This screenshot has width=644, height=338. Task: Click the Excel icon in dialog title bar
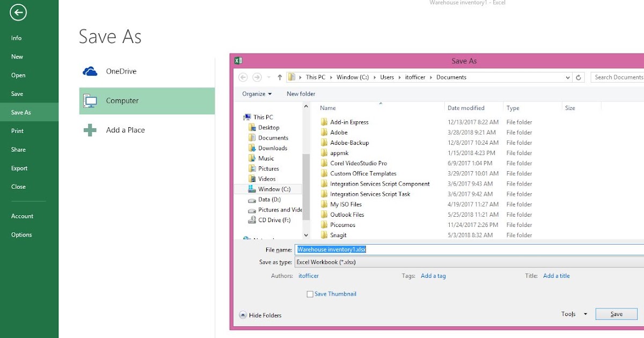click(x=238, y=61)
